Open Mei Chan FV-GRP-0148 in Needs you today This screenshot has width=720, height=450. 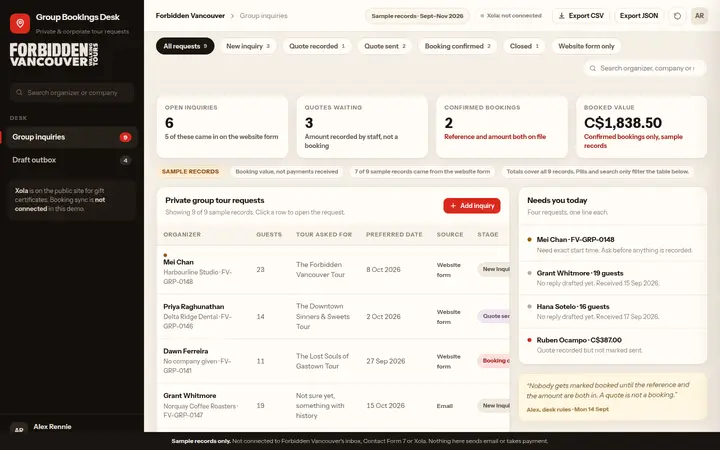click(613, 245)
